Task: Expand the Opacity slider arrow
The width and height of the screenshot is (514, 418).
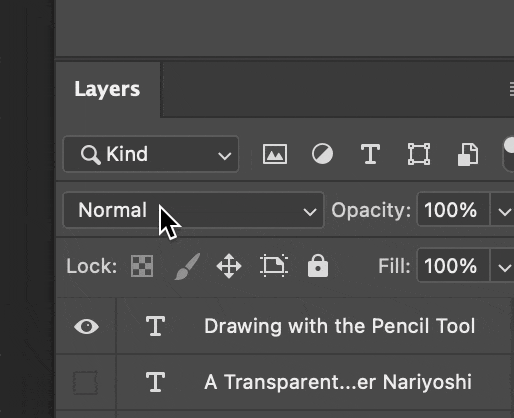Action: point(504,210)
